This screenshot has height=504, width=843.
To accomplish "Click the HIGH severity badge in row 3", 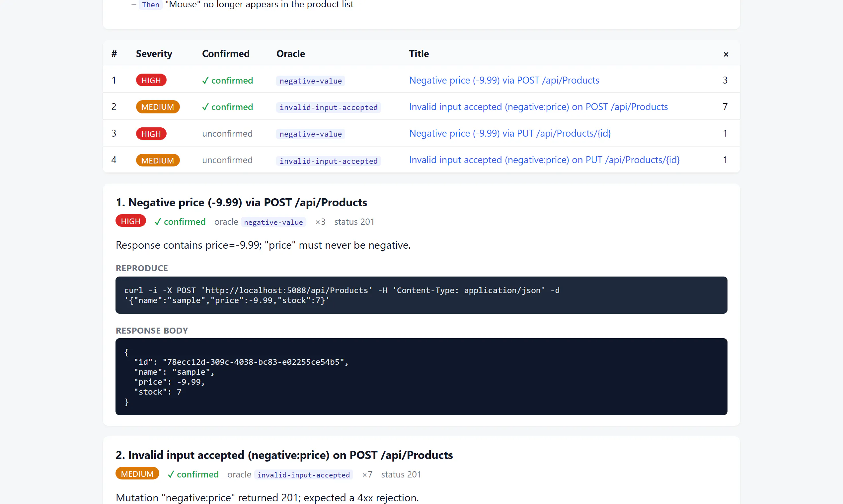I will coord(151,134).
